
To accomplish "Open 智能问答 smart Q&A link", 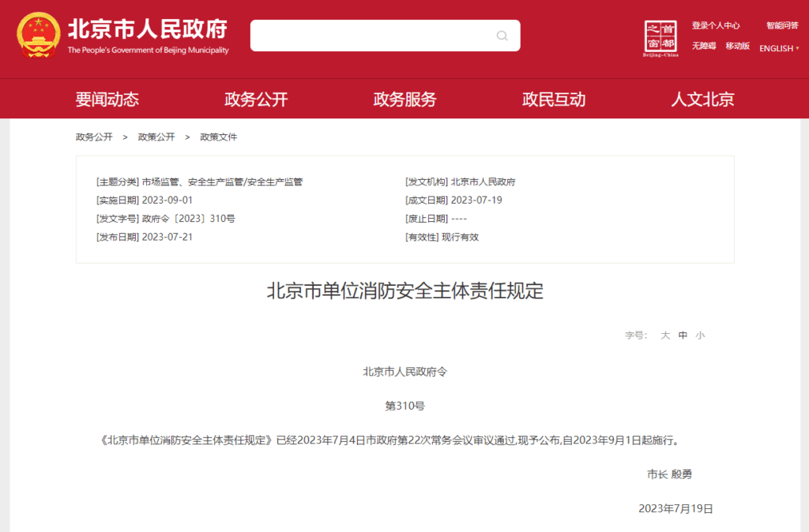I will point(781,25).
